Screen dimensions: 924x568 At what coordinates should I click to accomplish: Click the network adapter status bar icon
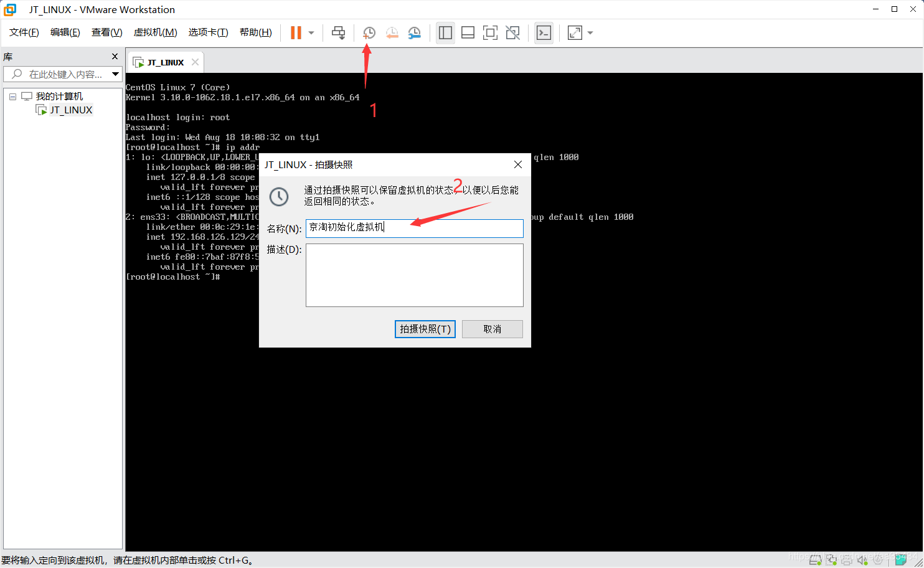[x=832, y=560]
